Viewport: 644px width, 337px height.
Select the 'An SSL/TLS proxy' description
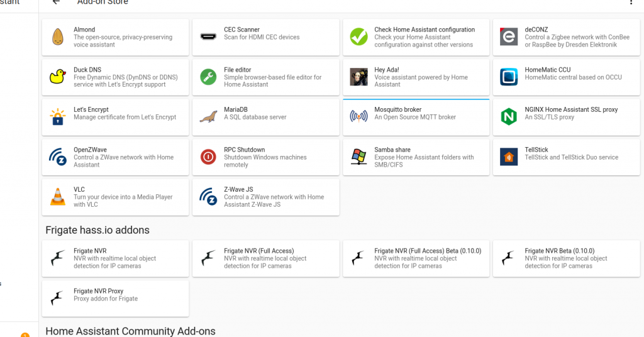549,117
